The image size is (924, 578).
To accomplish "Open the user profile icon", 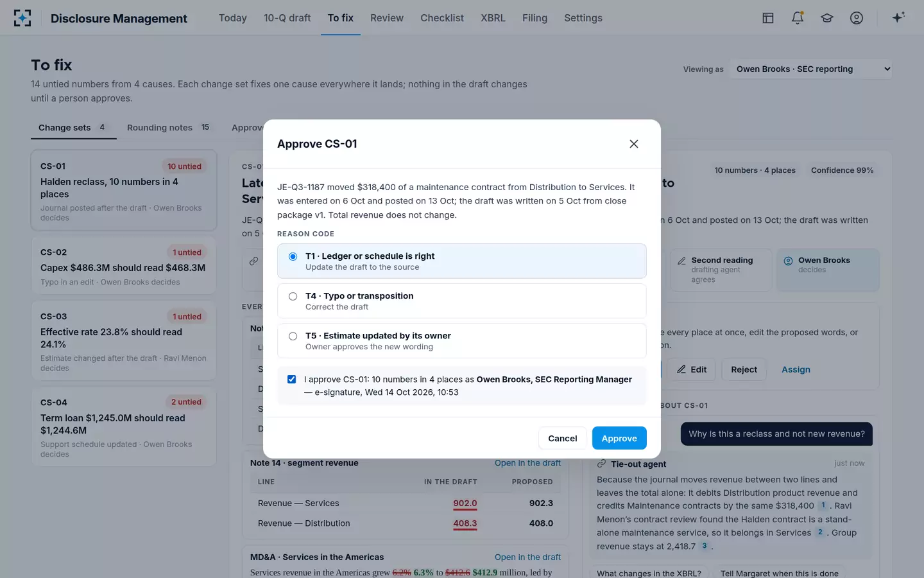I will pyautogui.click(x=857, y=18).
